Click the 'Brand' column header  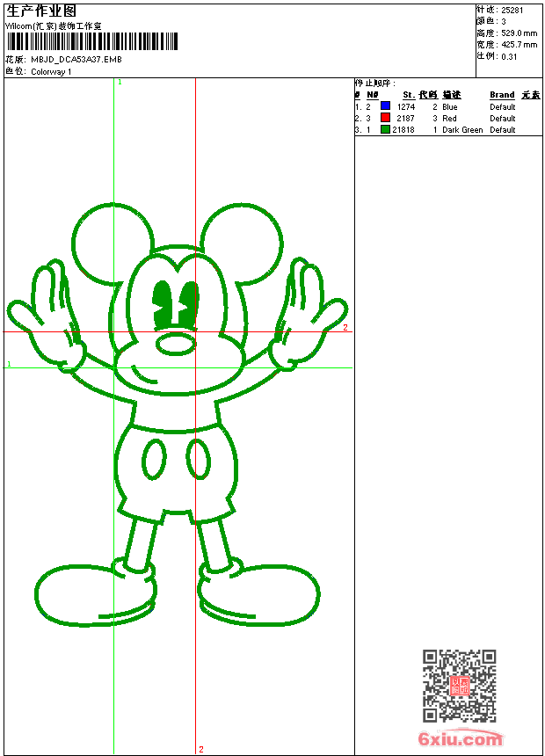coord(502,95)
